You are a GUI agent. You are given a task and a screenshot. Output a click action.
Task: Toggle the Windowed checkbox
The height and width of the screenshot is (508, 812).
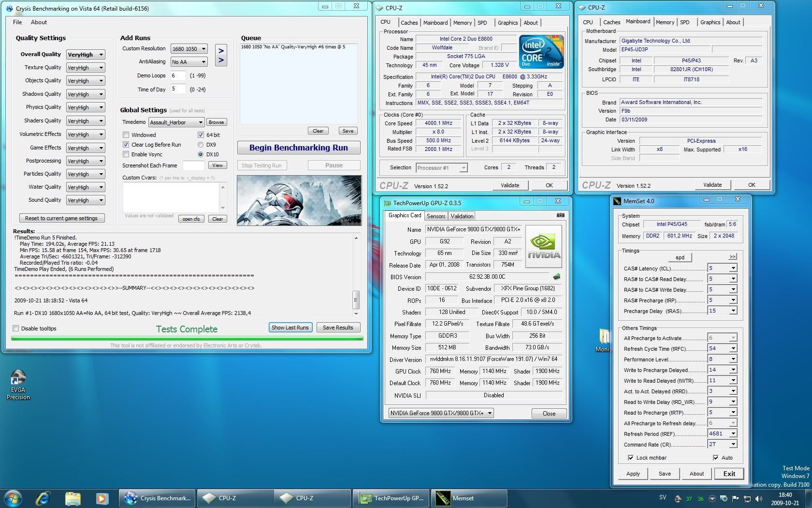(126, 135)
